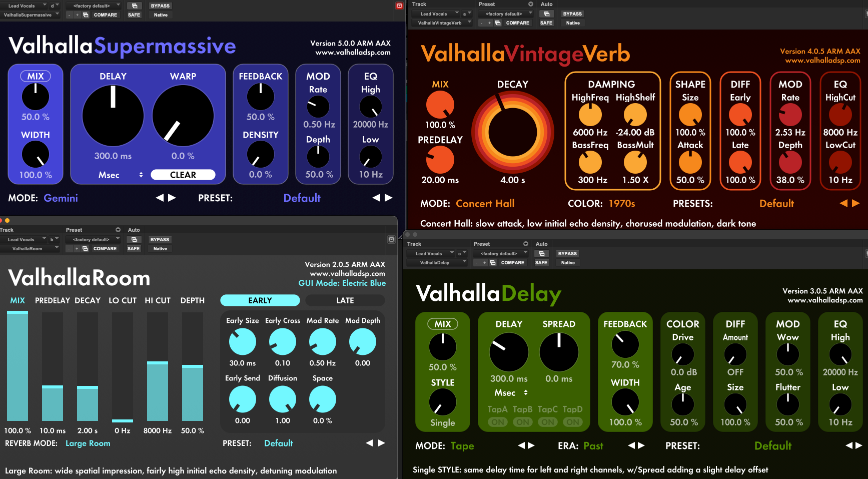Click plug-in automation icon in ValhallaDelay header
The width and height of the screenshot is (868, 479).
tap(541, 254)
